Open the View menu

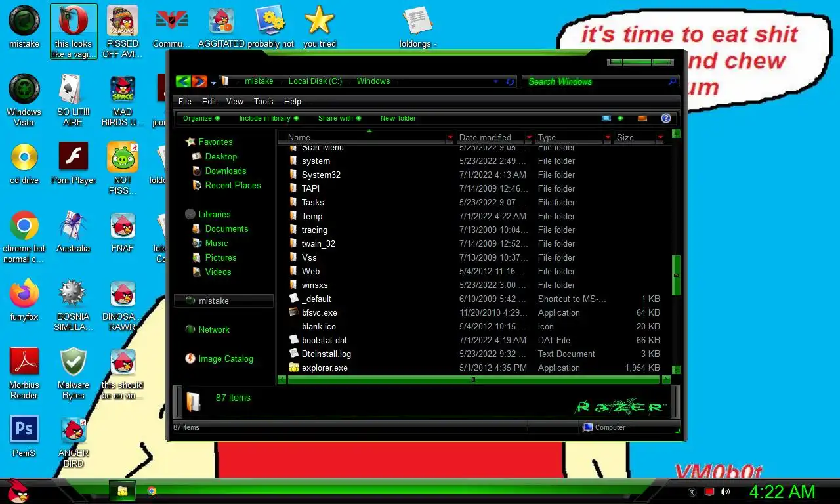pos(235,102)
